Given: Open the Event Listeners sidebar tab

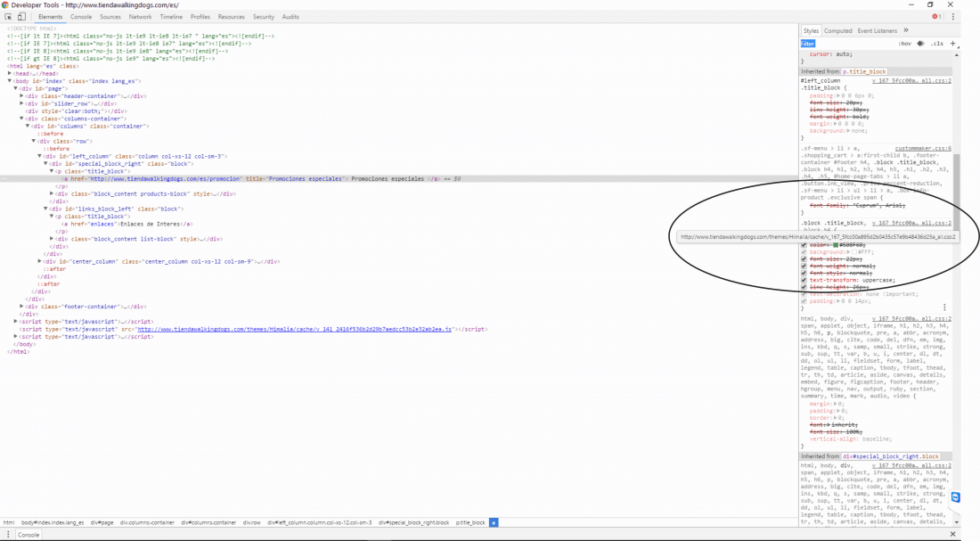Looking at the screenshot, I should (877, 30).
